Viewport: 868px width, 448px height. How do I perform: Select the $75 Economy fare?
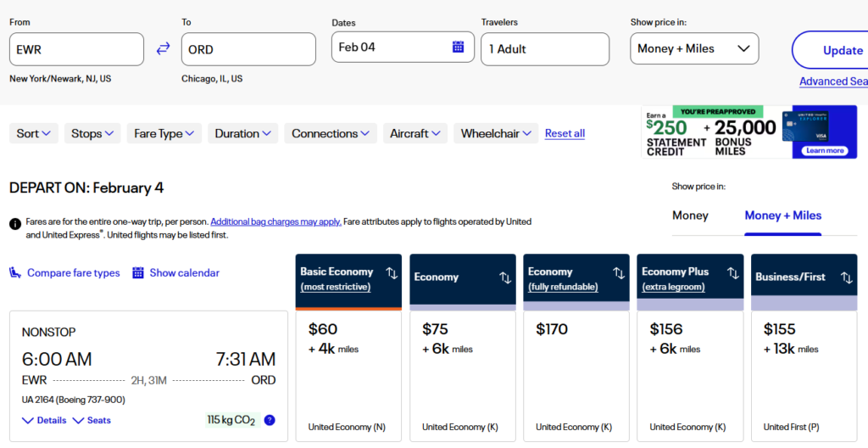[463, 377]
